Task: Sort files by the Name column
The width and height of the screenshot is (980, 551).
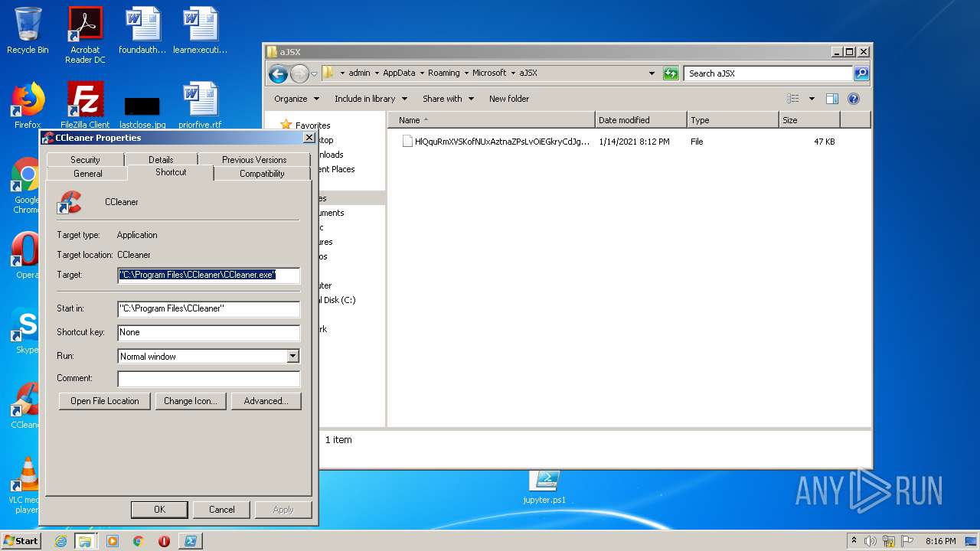Action: [x=491, y=120]
